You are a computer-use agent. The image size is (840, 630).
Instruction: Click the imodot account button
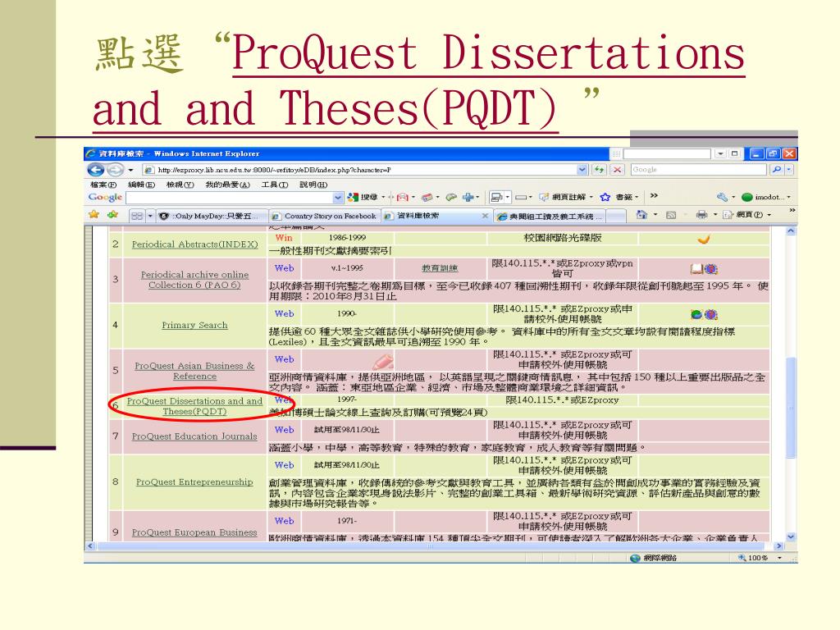pos(765,197)
